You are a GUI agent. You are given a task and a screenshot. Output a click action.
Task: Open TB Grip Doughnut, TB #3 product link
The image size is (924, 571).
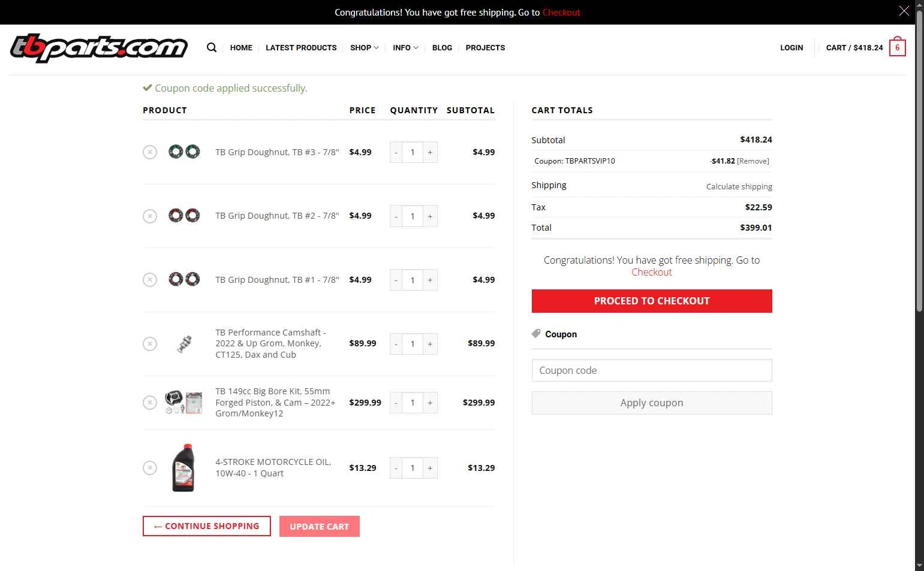point(277,152)
